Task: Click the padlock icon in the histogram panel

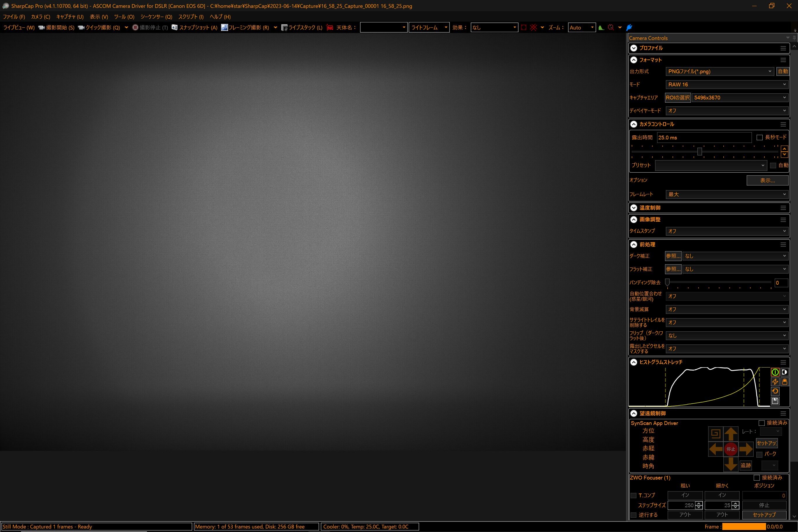Action: tap(784, 382)
